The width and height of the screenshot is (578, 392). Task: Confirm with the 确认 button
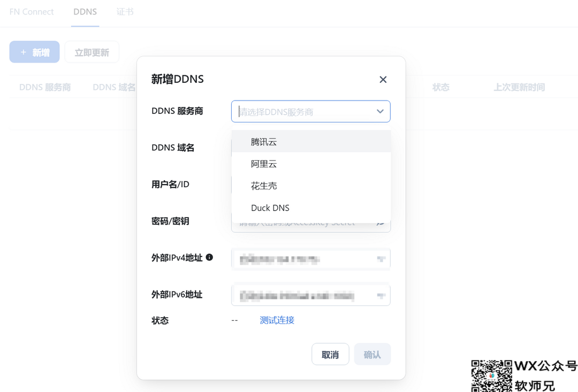click(372, 355)
